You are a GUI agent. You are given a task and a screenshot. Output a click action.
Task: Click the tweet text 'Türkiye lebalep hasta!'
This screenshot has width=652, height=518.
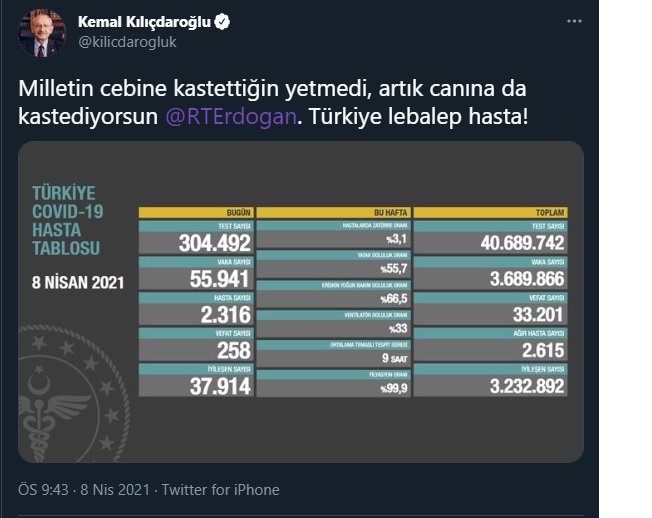pyautogui.click(x=418, y=116)
